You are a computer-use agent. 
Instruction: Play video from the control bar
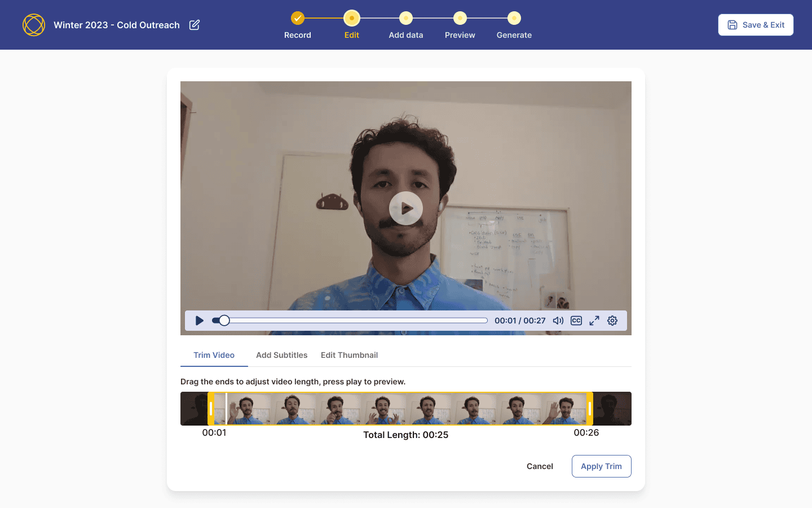tap(199, 321)
